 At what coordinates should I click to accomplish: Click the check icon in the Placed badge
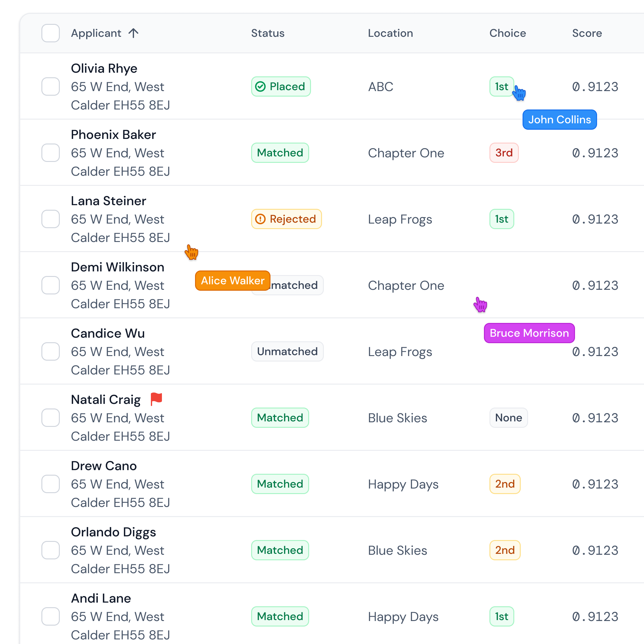click(260, 87)
